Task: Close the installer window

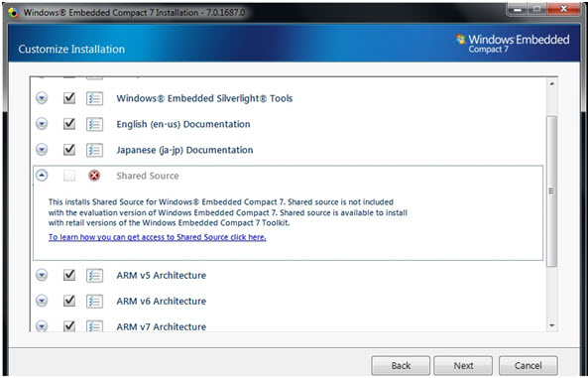Action: click(563, 9)
